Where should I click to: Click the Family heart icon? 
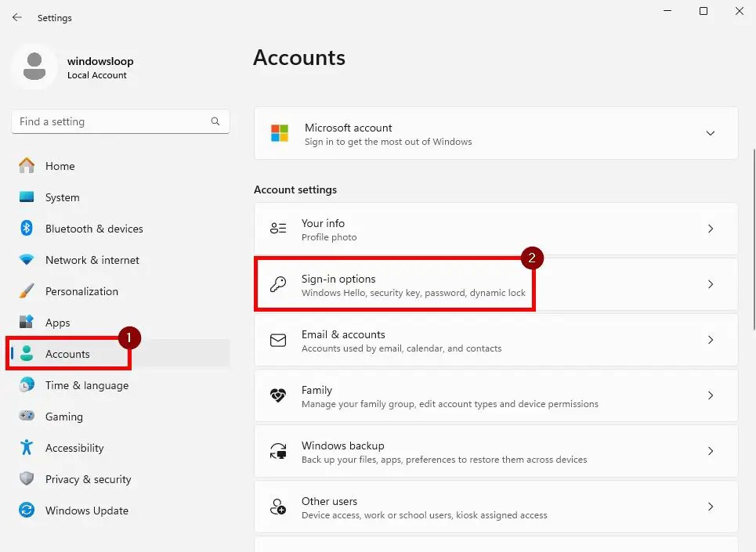coord(278,395)
